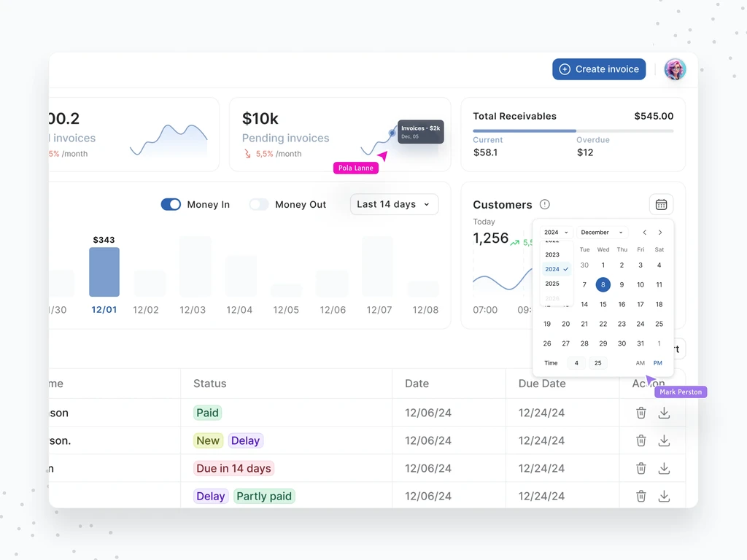Delete the Due in 14 days invoice
Viewport: 747px width, 560px height.
coord(641,469)
